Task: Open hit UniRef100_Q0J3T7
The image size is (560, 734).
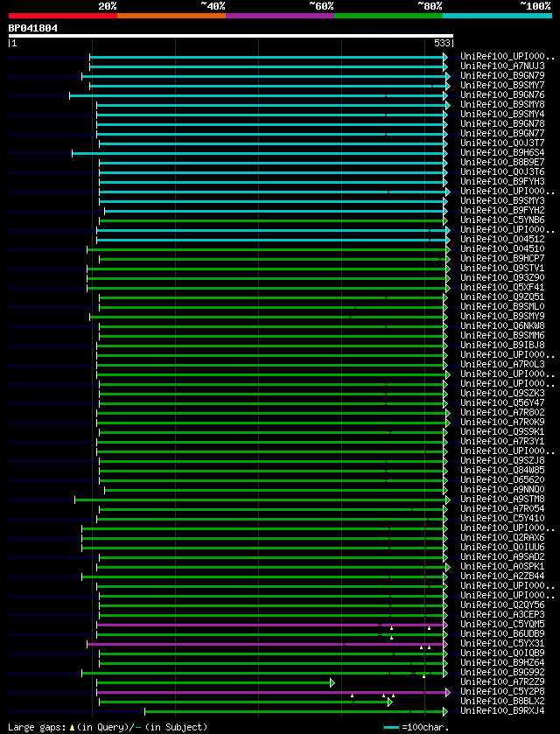Action: (x=502, y=143)
